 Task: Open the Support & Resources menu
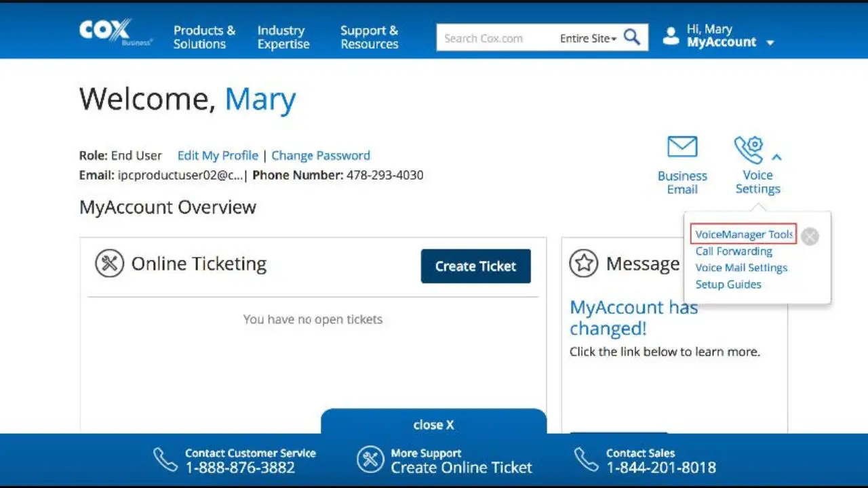point(369,37)
